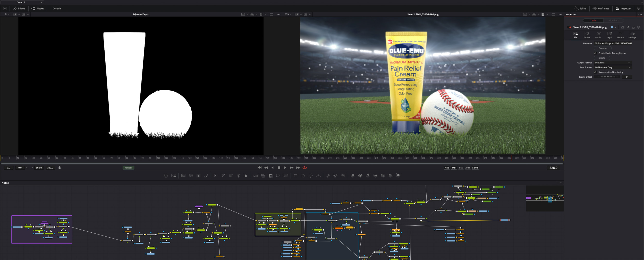Toggle APrx auto proxy mode
This screenshot has height=260, width=644.
[x=468, y=168]
